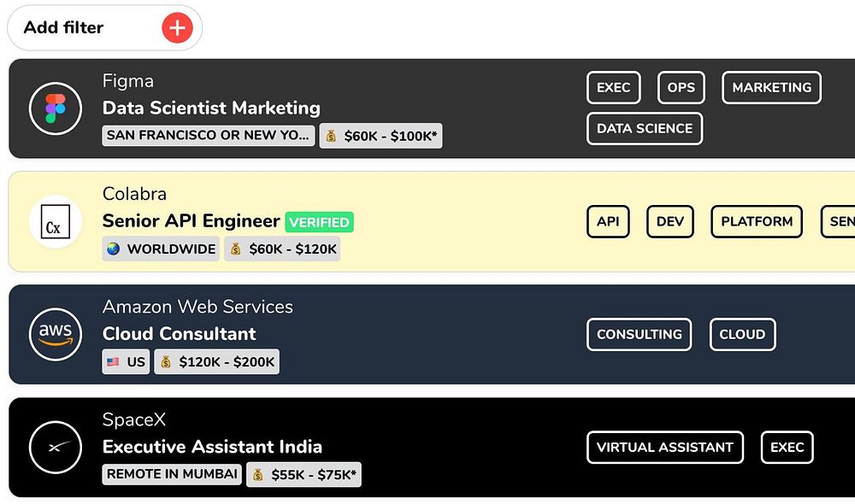
Task: Click the REMOTE IN MUMBAI location badge
Action: [173, 474]
